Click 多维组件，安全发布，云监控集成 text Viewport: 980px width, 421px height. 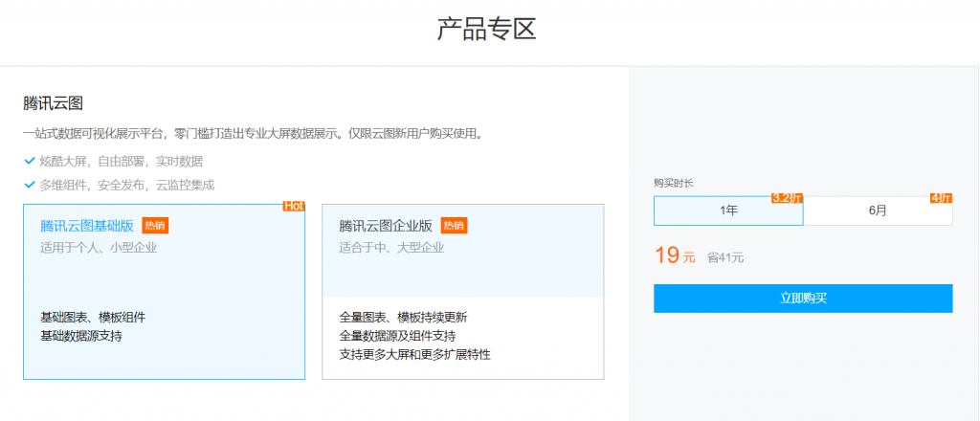(127, 185)
